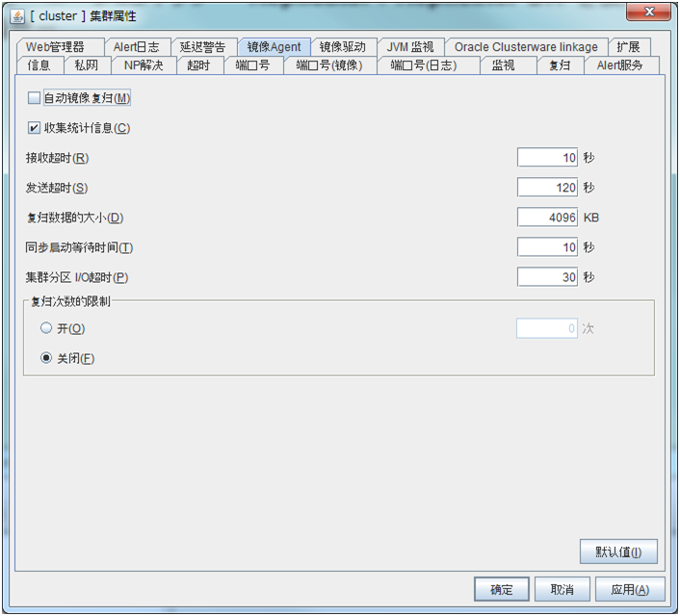Click the 同步启动等待时间 value field
Screen dimensions: 680x616
pyautogui.click(x=547, y=247)
